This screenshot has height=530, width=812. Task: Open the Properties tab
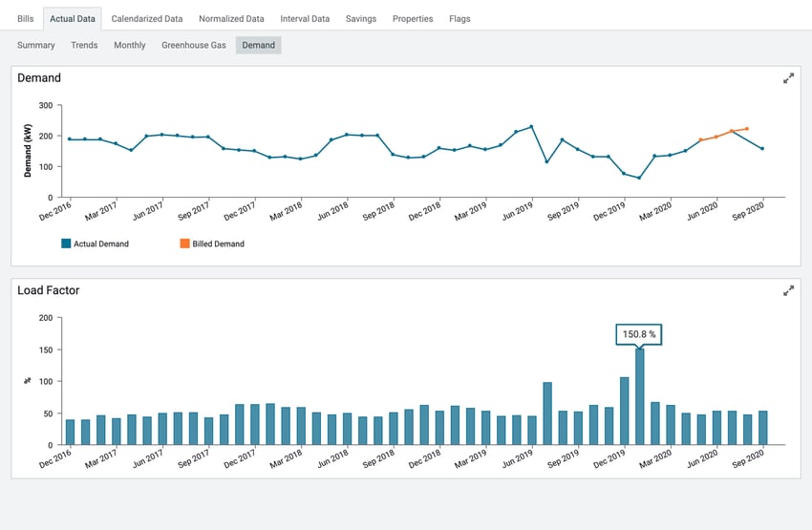[x=413, y=18]
